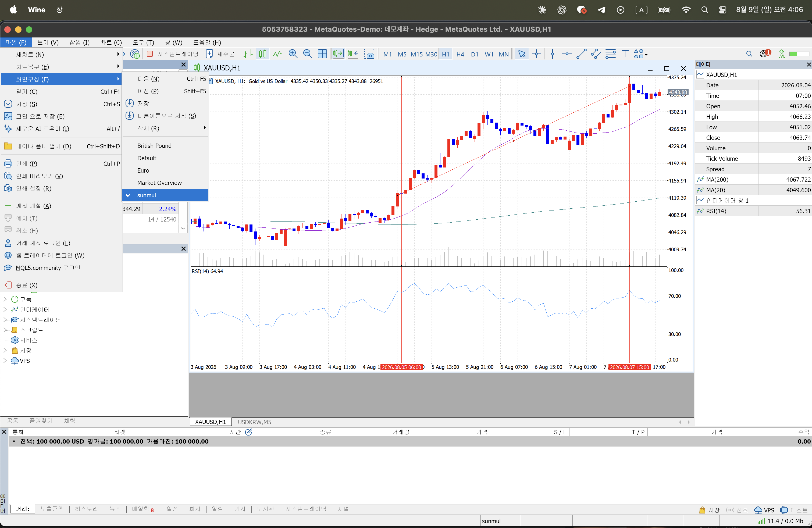
Task: Select the Fibonacci retracement tool
Action: (x=610, y=54)
